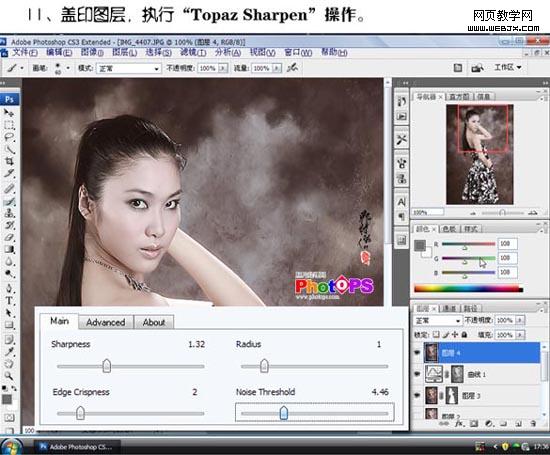The width and height of the screenshot is (550, 455).
Task: Select the Path Selection arrow tool
Action: pyautogui.click(x=9, y=313)
